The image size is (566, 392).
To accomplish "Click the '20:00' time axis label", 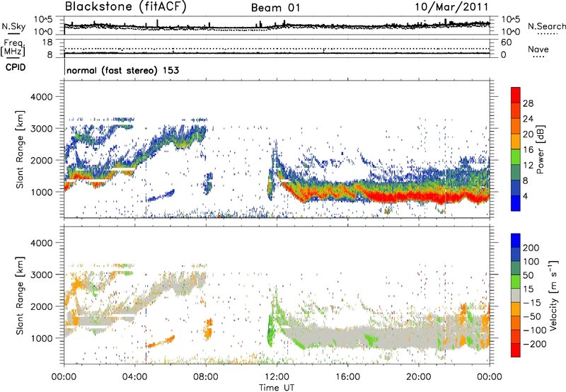I will pos(418,377).
